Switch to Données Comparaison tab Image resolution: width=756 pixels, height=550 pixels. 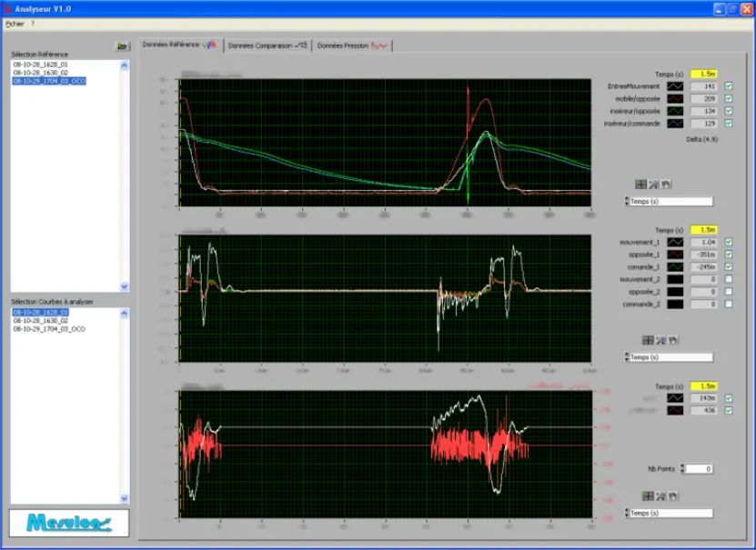(267, 45)
